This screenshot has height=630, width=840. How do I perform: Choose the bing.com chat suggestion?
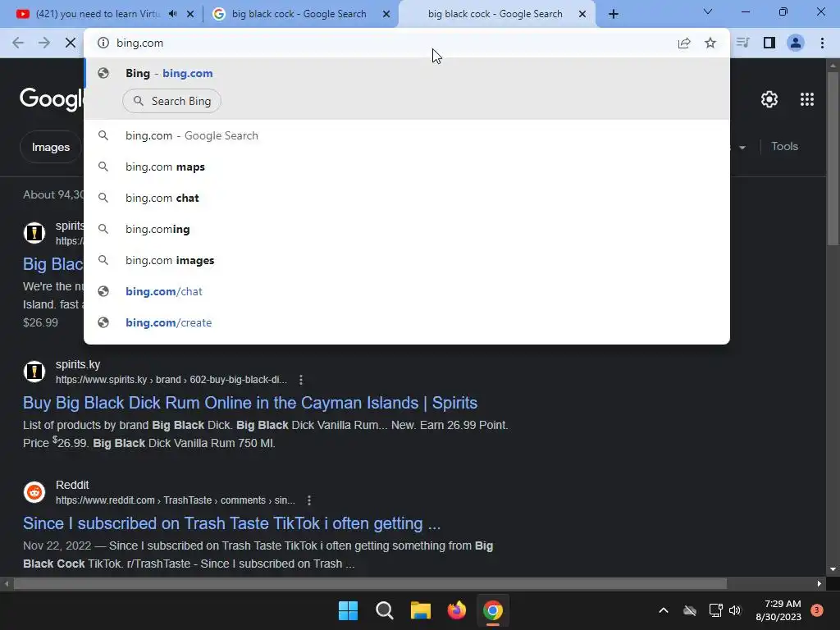[x=407, y=198]
